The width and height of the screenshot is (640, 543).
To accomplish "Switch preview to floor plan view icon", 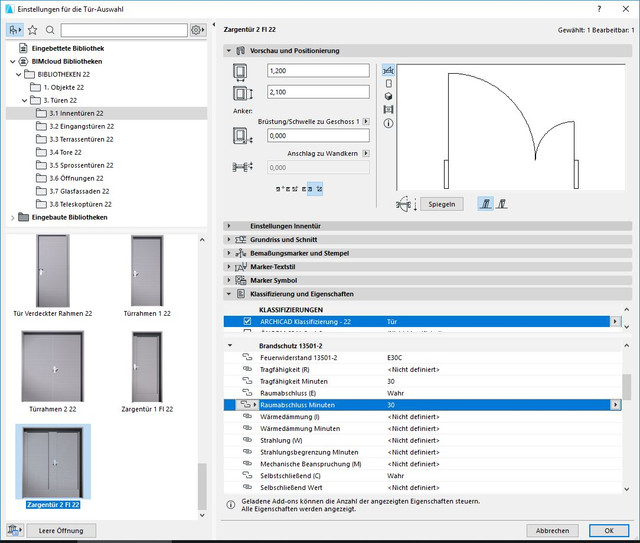I will coord(388,70).
